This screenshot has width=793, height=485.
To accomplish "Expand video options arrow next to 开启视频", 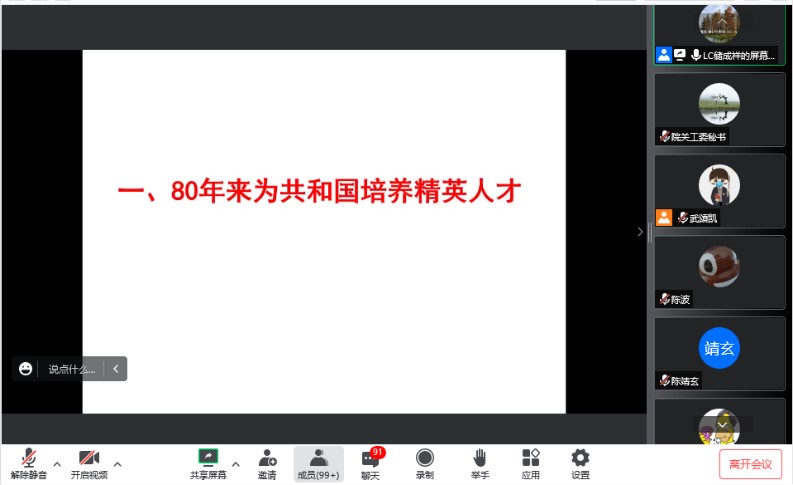I will (x=117, y=464).
